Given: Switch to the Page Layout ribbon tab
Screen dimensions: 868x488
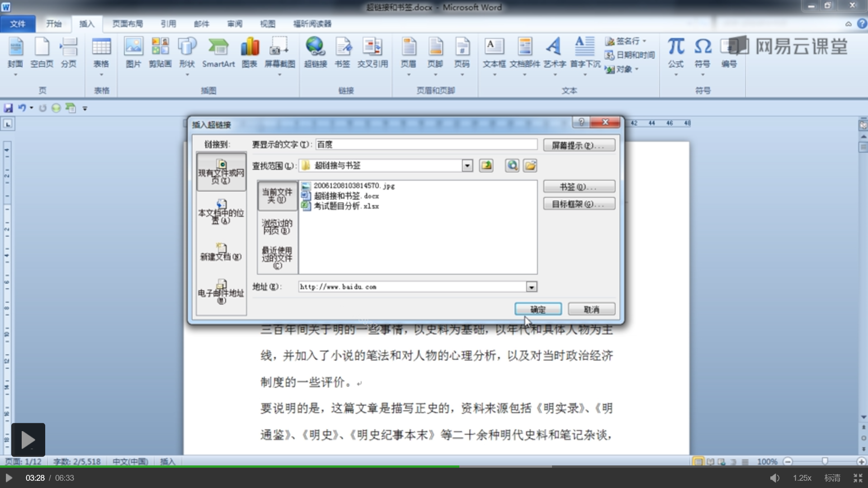Looking at the screenshot, I should click(127, 24).
